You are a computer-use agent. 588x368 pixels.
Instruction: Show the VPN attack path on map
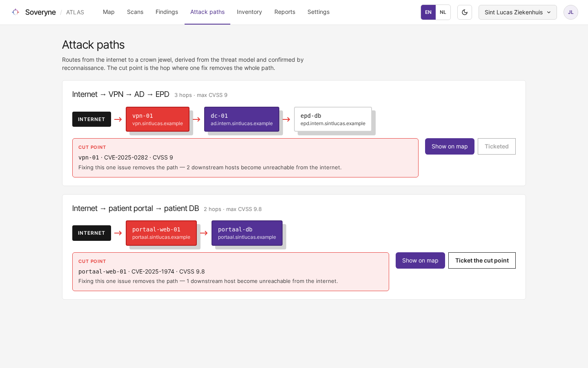coord(450,146)
